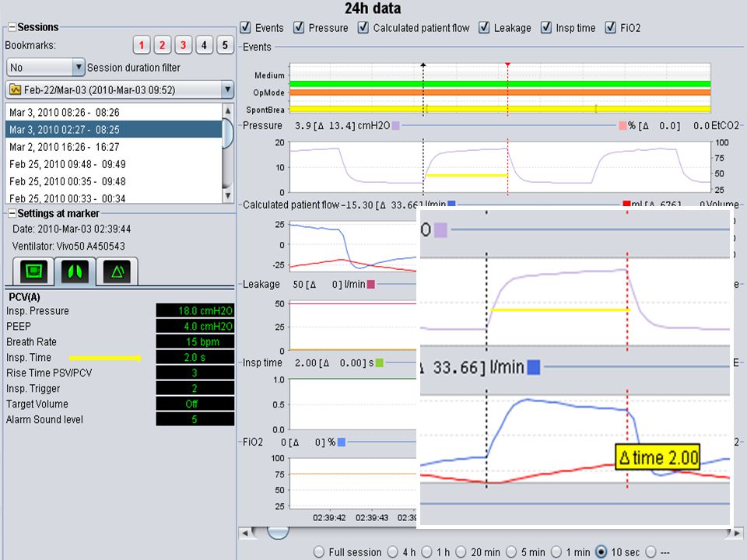Jump to bookmark 3
747x560 pixels.
184,45
